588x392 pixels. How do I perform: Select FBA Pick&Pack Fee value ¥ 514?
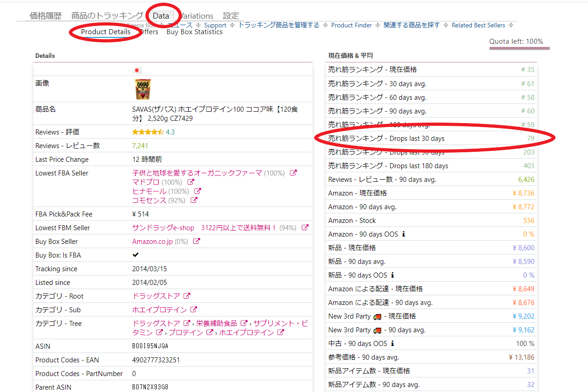click(140, 214)
